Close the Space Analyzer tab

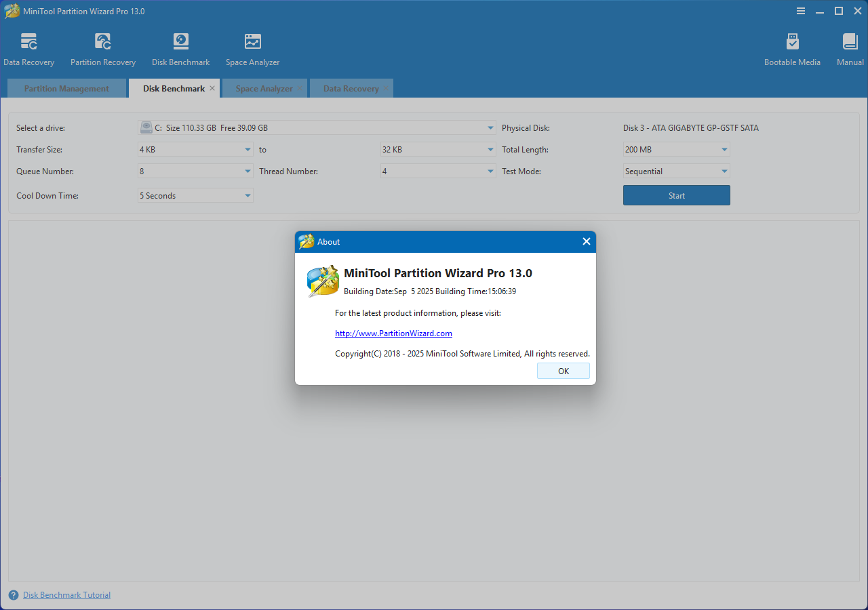pyautogui.click(x=300, y=88)
